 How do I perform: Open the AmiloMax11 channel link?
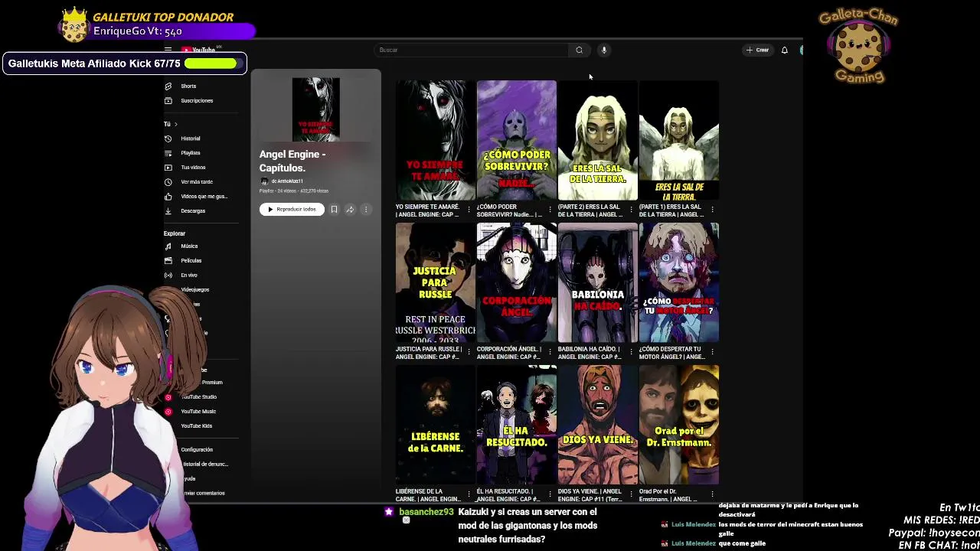click(286, 181)
